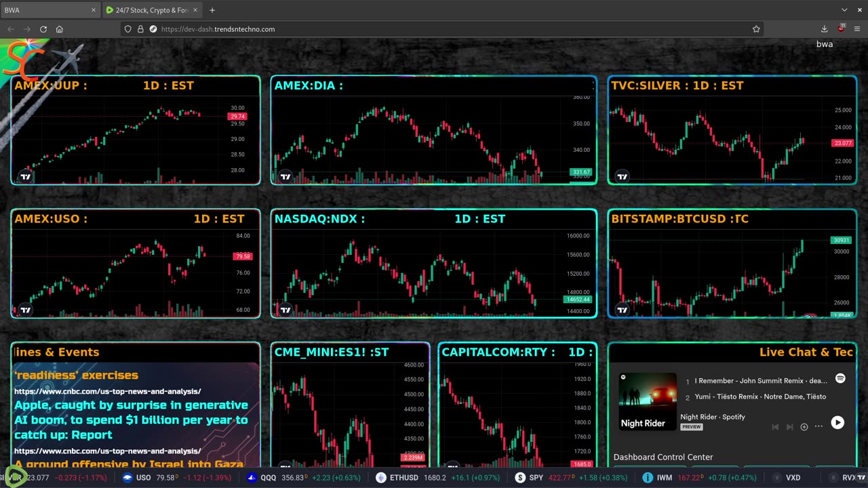Click the TradingView logo on the NDX chart
Viewport: 868px width, 488px height.
[x=285, y=310]
